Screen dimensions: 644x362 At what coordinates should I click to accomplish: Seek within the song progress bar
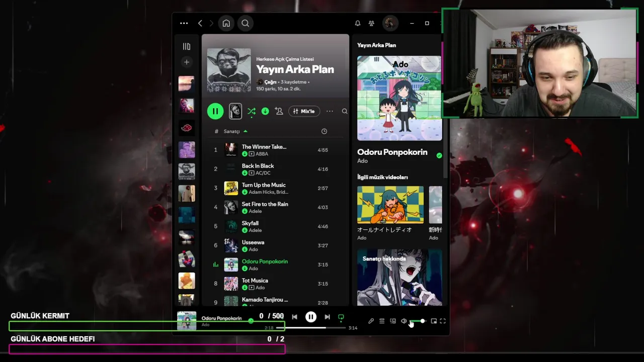coord(311,328)
